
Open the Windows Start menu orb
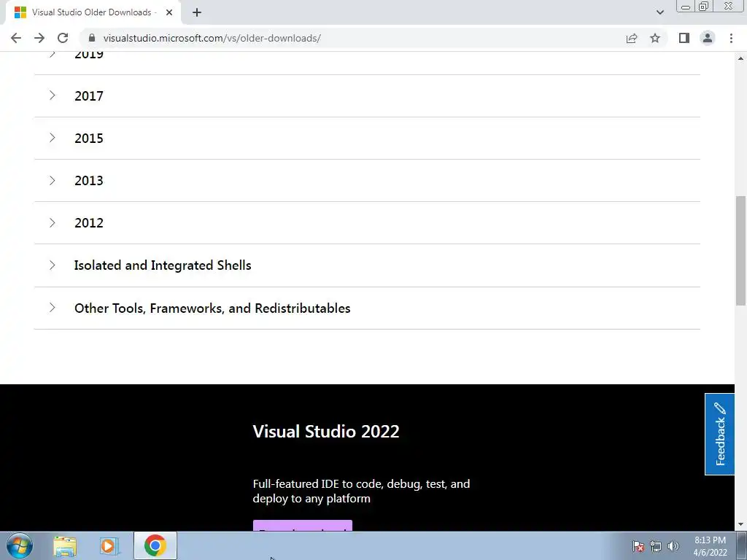click(x=20, y=545)
